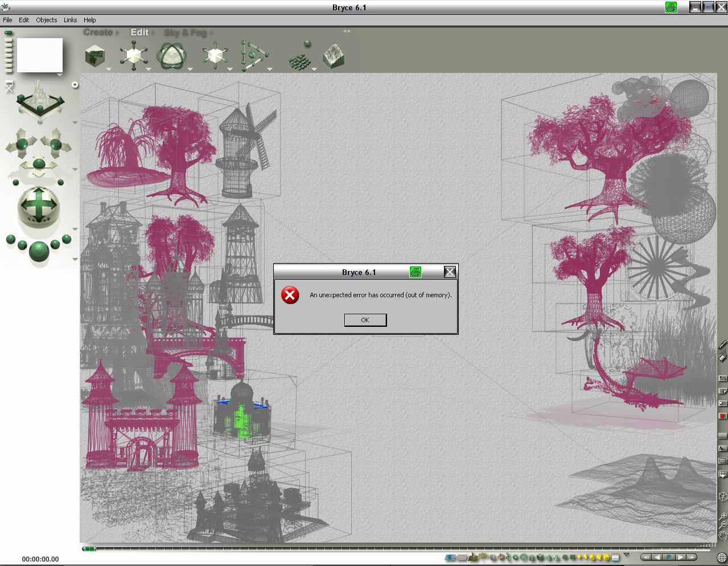Expand the Align tool dropdown triangle
This screenshot has width=728, height=566.
pos(270,69)
